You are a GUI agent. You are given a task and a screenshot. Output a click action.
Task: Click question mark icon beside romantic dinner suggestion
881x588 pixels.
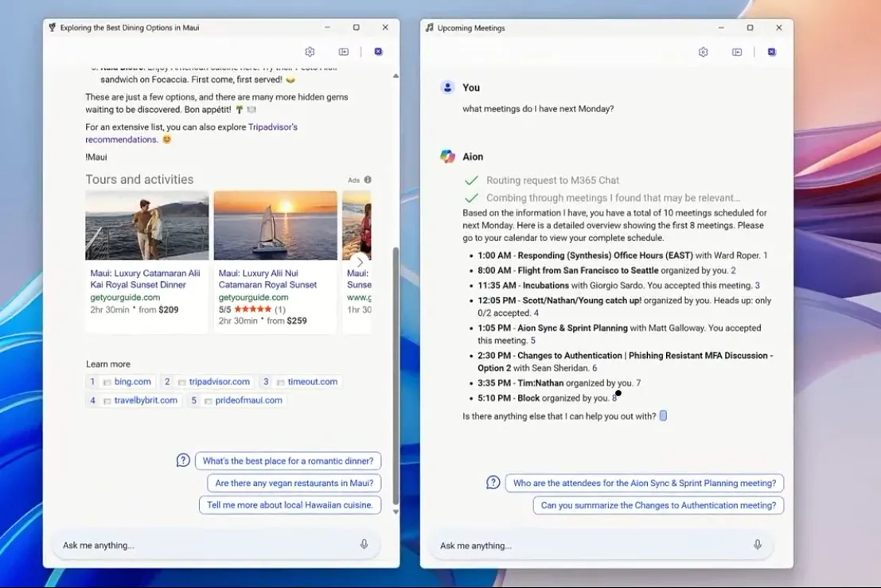pos(183,461)
